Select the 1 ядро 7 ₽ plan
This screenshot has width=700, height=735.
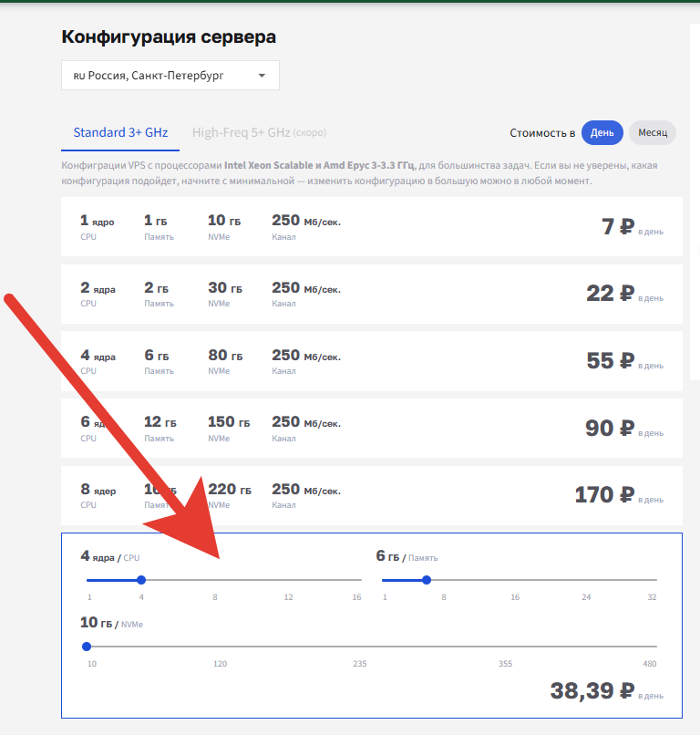pyautogui.click(x=371, y=227)
